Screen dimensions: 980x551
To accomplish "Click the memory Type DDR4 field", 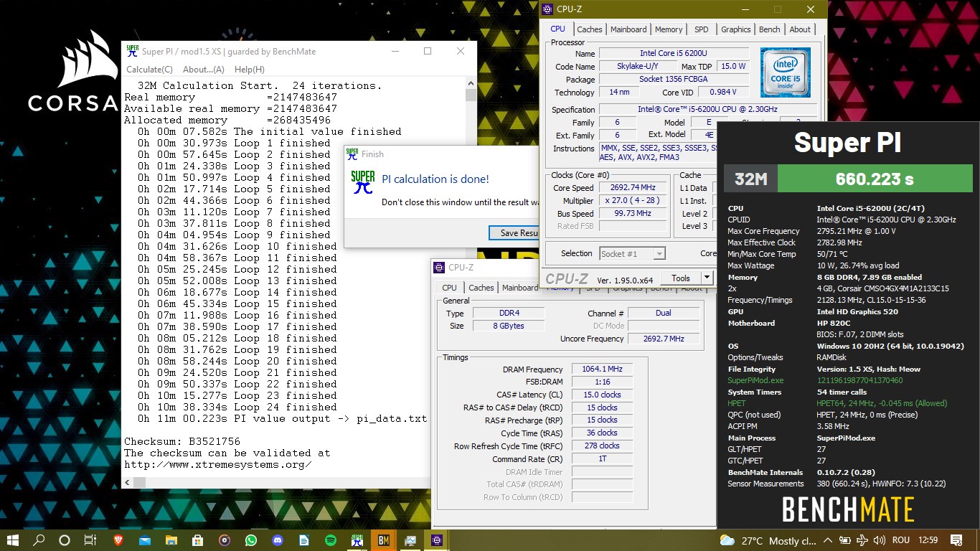I will pyautogui.click(x=509, y=314).
